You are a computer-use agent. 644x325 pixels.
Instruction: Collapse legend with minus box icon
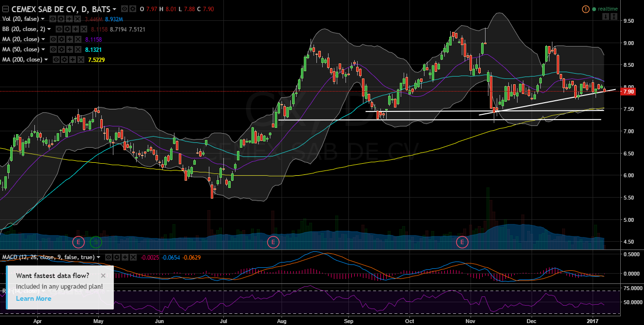[x=6, y=9]
